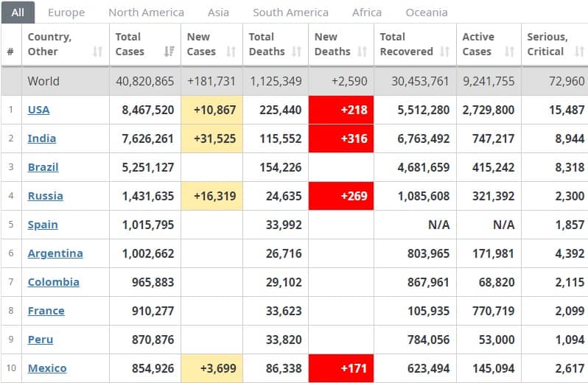Image resolution: width=588 pixels, height=383 pixels.
Task: Switch to the North America tab
Action: coord(146,13)
